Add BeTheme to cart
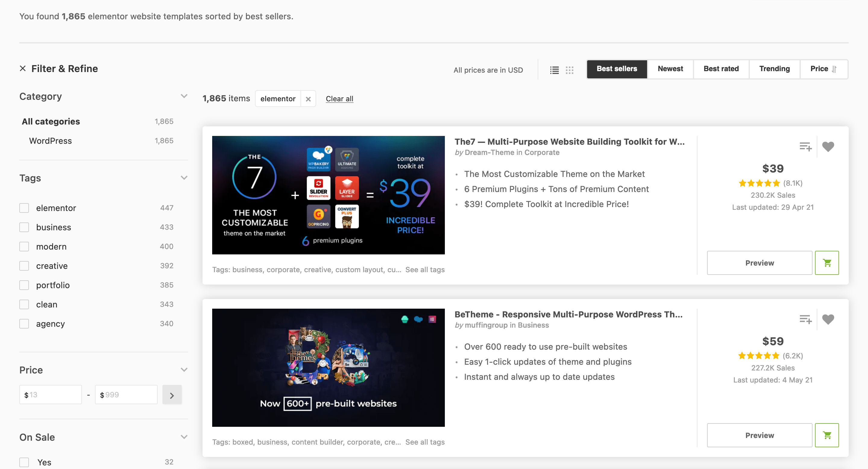This screenshot has height=469, width=868. coord(827,435)
